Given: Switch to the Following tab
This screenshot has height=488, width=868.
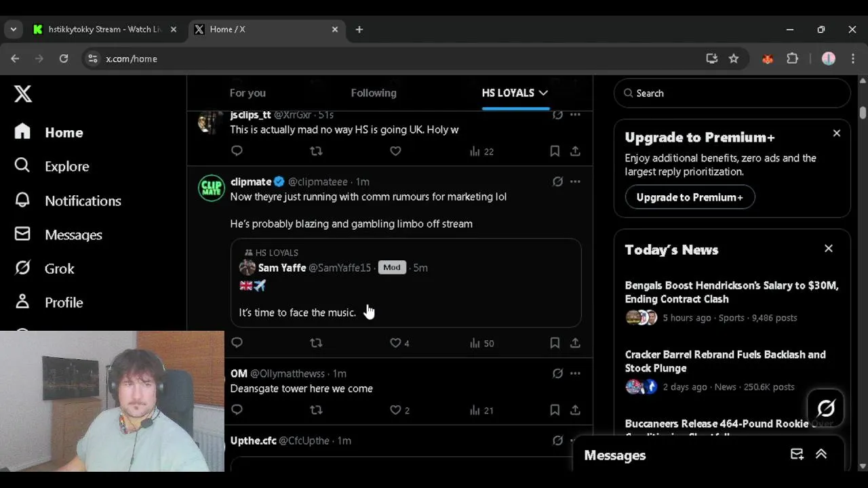Looking at the screenshot, I should (374, 93).
